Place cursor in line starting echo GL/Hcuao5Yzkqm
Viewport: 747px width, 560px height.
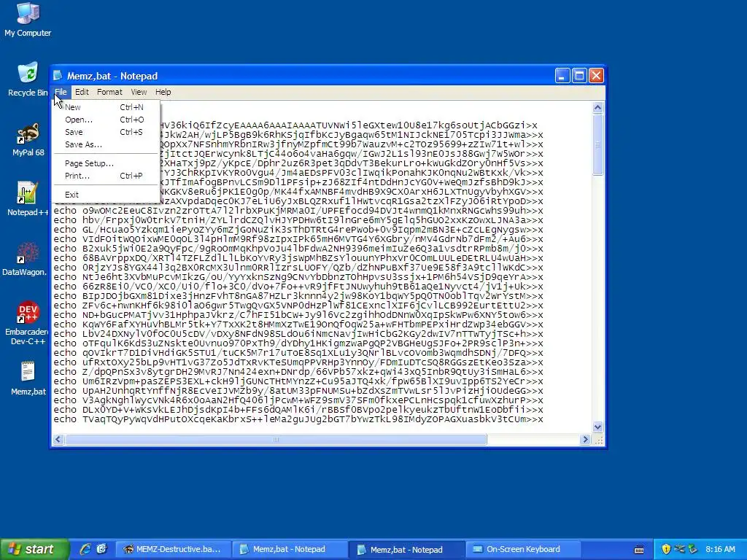tap(298, 230)
